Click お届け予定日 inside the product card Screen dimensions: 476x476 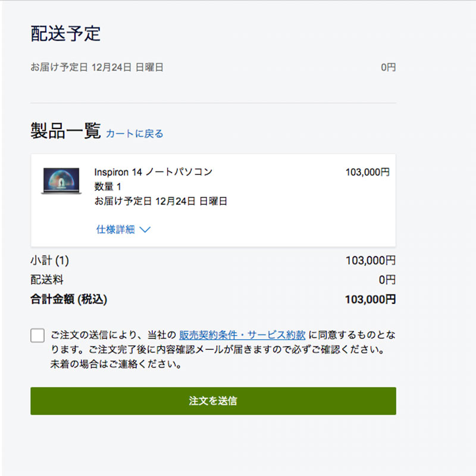161,201
